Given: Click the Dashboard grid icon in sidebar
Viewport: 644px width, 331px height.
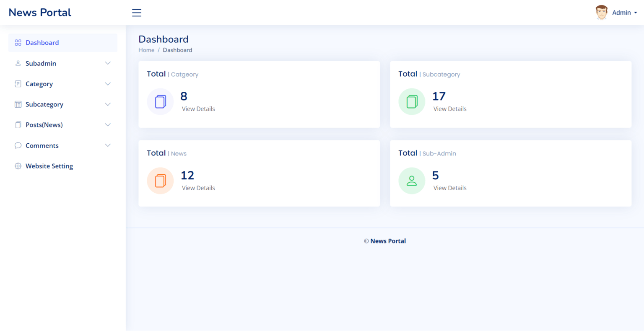Looking at the screenshot, I should click(x=18, y=42).
